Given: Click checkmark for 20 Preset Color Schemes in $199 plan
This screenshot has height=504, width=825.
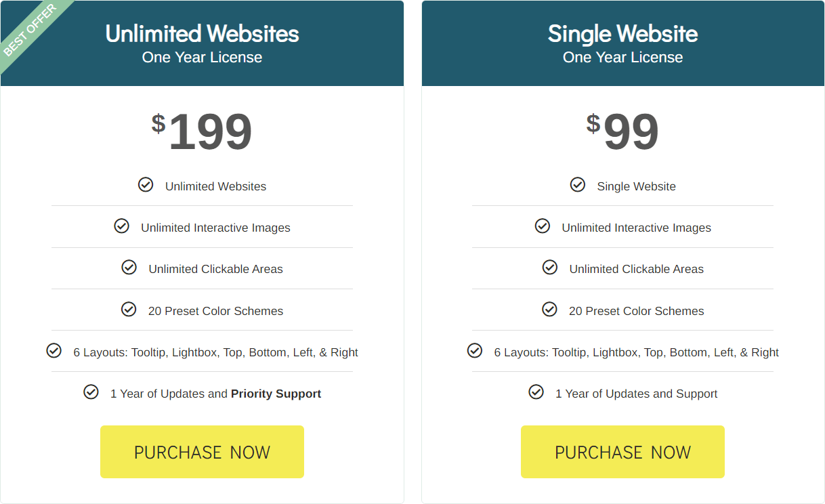Looking at the screenshot, I should [x=129, y=309].
